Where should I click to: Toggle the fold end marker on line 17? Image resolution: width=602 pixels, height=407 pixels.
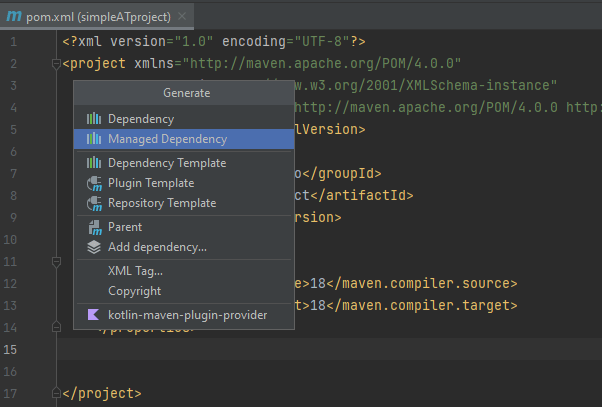point(56,393)
